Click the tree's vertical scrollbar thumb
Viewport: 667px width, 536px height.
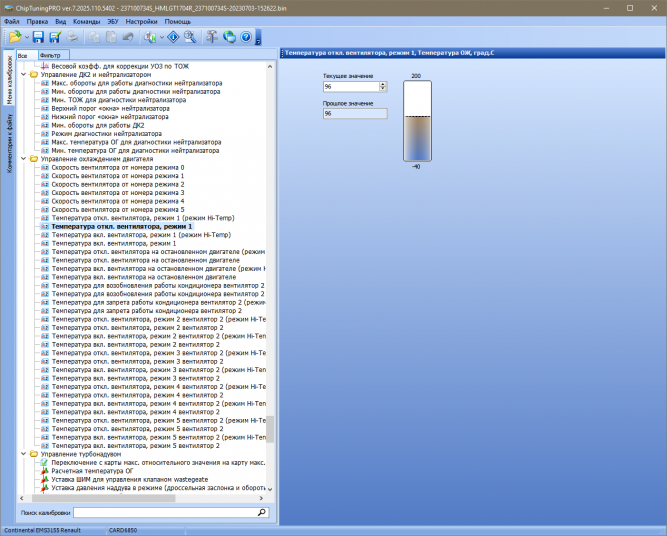point(270,429)
